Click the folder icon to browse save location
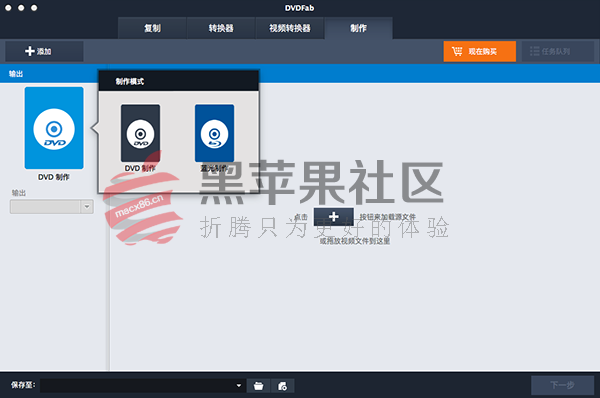The image size is (600, 398). coord(259,386)
